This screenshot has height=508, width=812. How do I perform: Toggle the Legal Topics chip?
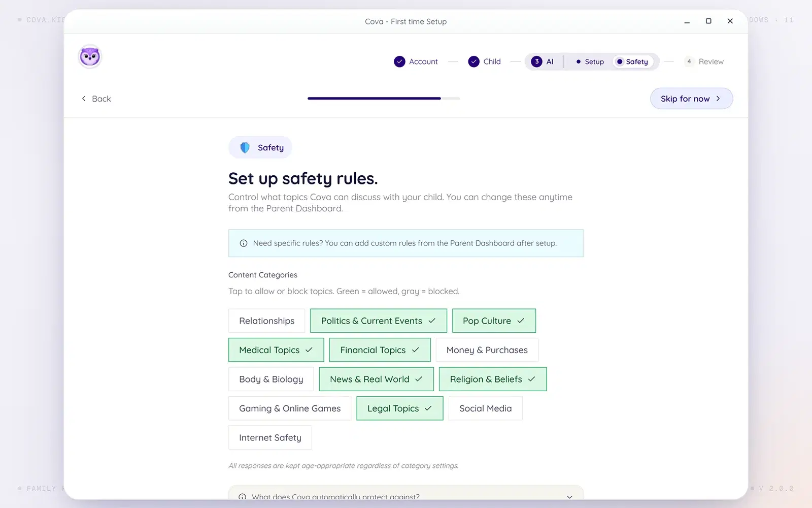pyautogui.click(x=400, y=408)
